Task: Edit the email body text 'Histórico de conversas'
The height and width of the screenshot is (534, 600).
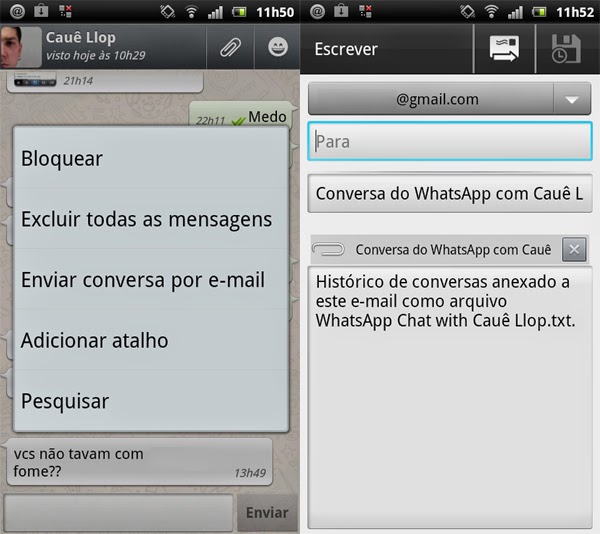Action: coord(450,398)
